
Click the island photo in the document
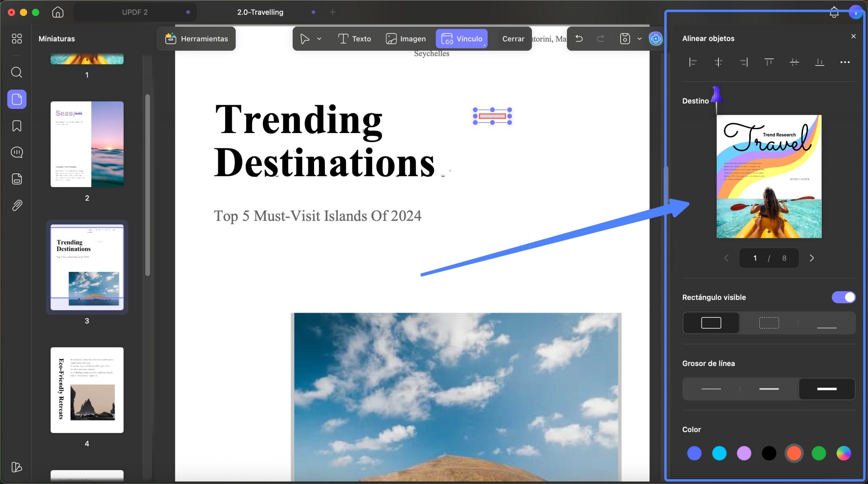(456, 397)
